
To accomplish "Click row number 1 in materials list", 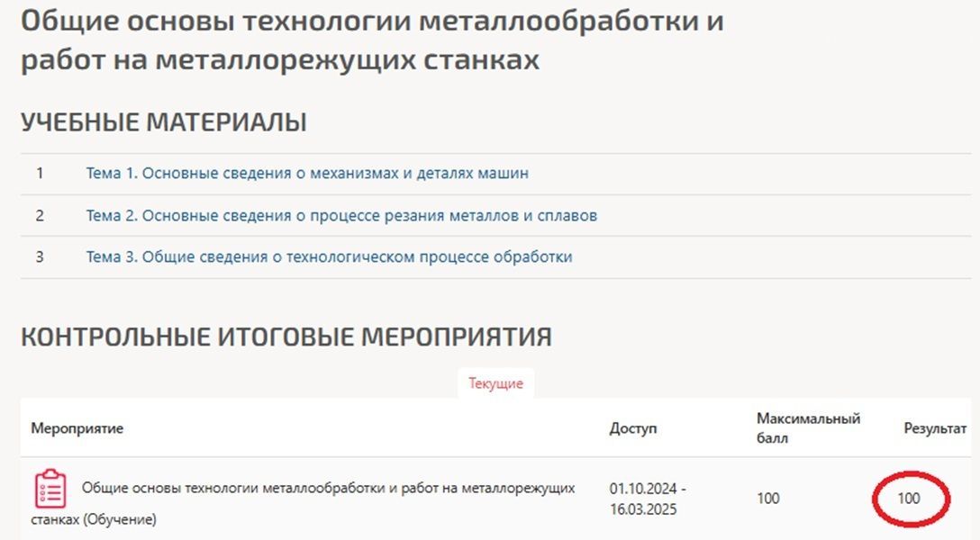I will (40, 173).
